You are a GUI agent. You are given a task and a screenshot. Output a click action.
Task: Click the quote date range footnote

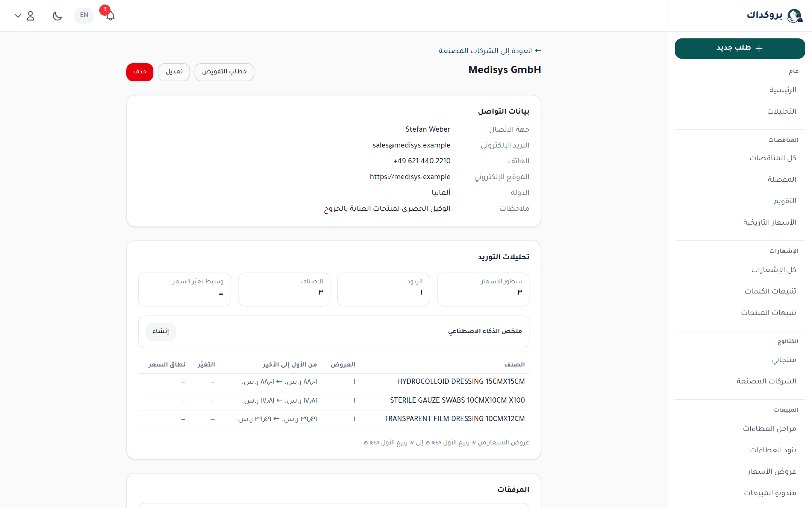(x=446, y=443)
